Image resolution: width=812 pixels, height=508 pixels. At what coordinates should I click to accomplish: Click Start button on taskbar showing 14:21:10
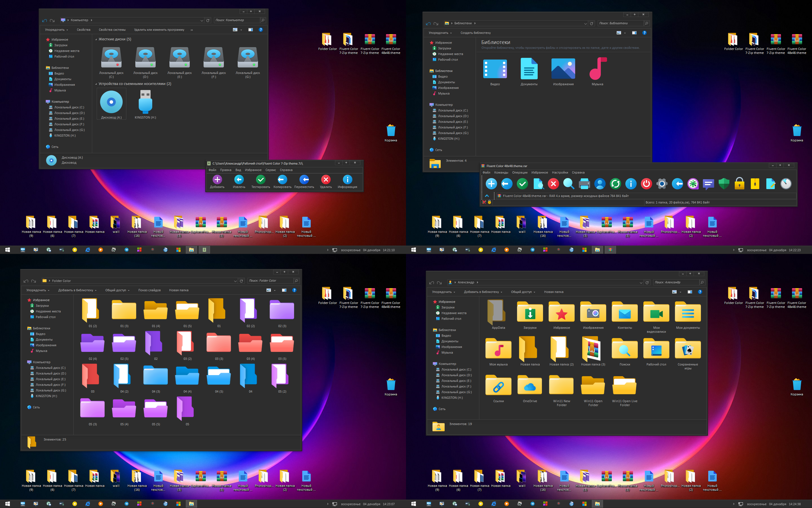click(x=8, y=250)
